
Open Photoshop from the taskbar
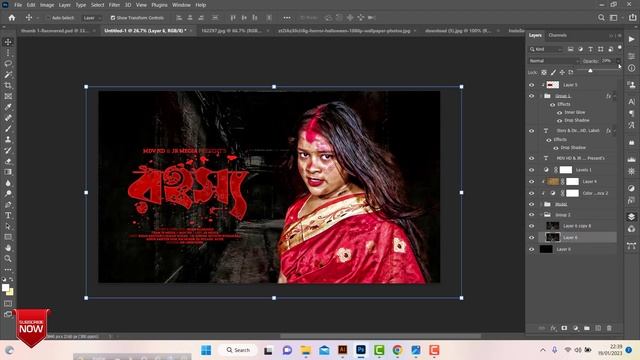tap(360, 350)
